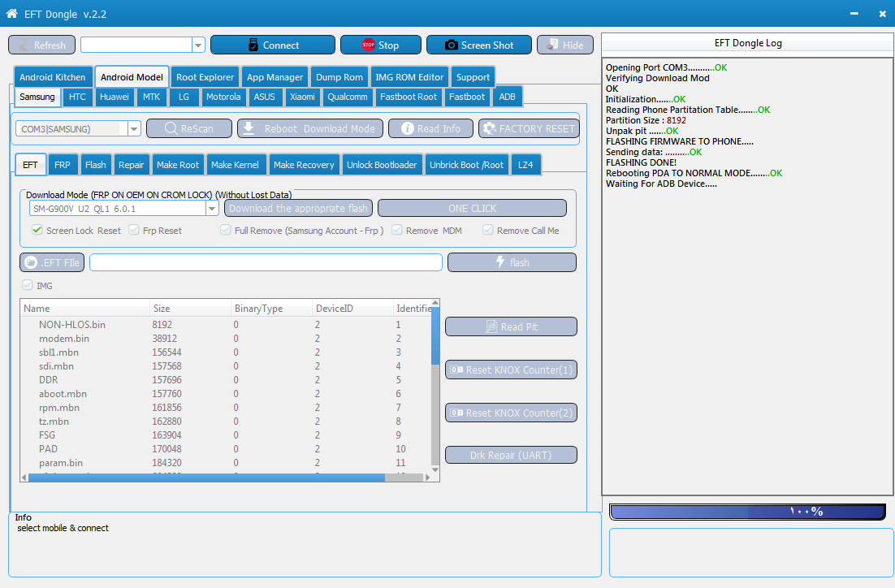This screenshot has width=895, height=588.
Task: Select the modem.bin partition row
Action: (227, 339)
